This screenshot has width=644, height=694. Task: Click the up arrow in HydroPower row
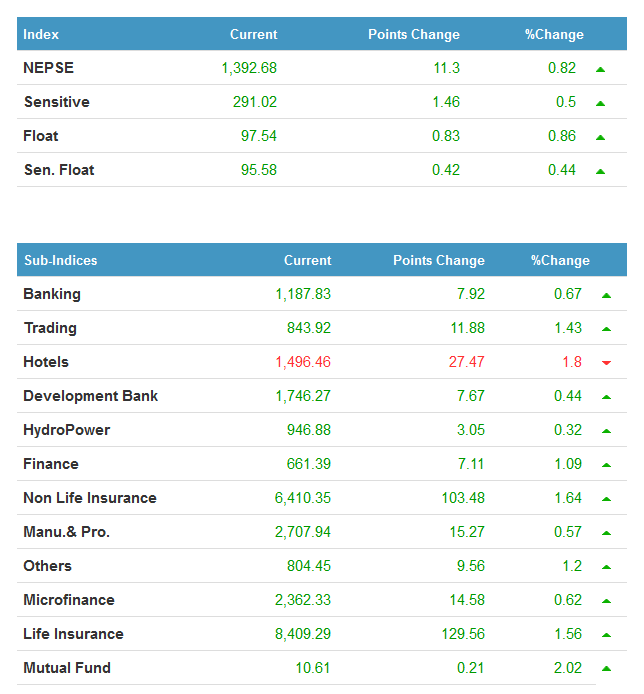point(606,431)
